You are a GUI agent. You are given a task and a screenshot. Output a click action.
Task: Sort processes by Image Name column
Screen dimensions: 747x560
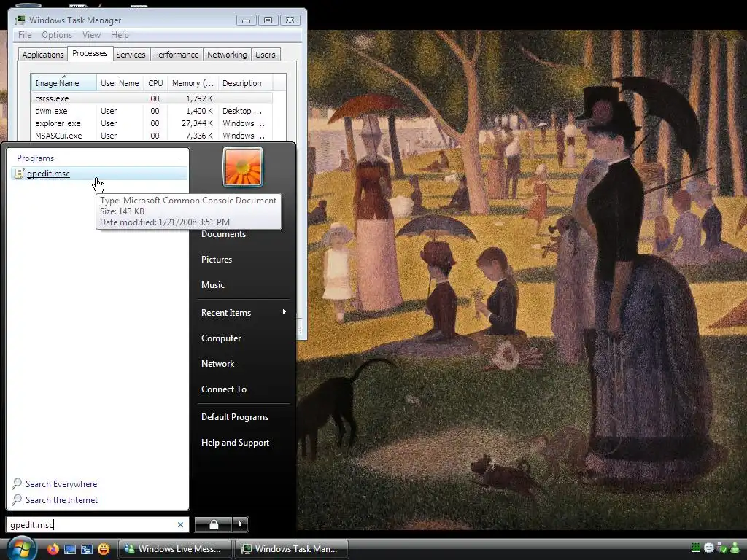[64, 83]
